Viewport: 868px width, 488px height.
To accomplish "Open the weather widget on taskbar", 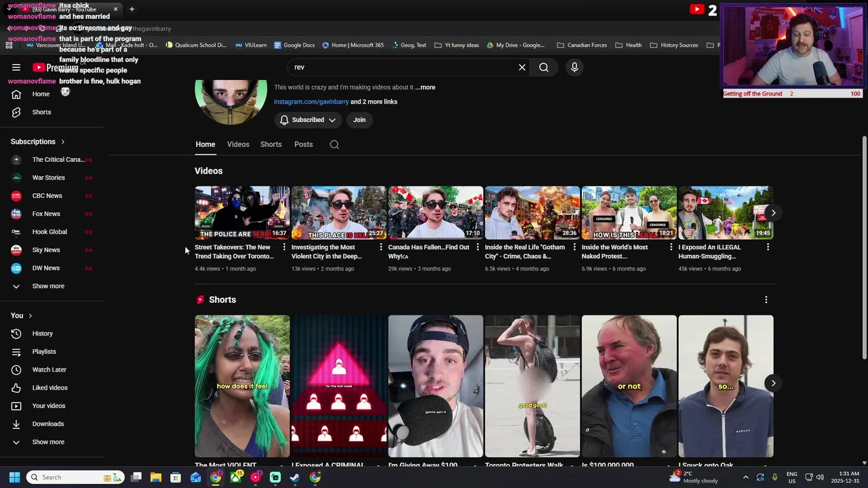I will coord(693,477).
